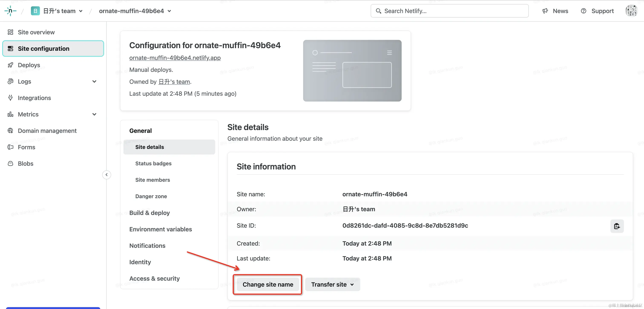The image size is (644, 309).
Task: Copy the Site ID to clipboard
Action: (617, 226)
